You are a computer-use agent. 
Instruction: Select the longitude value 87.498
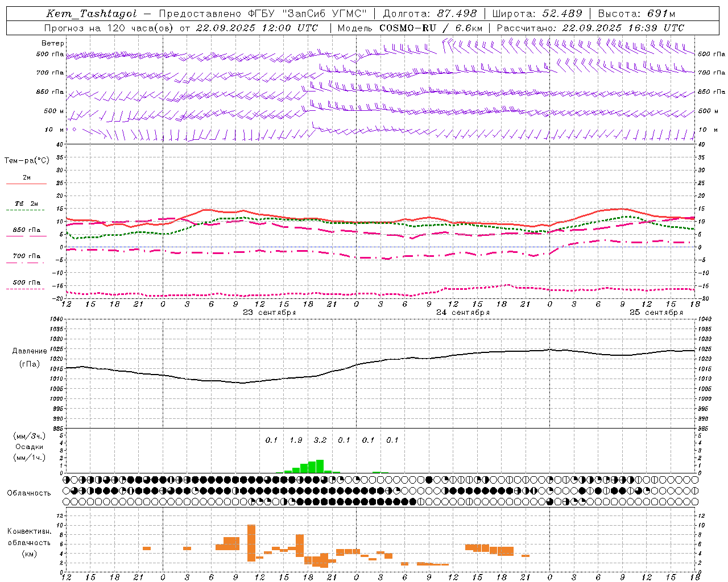[457, 14]
